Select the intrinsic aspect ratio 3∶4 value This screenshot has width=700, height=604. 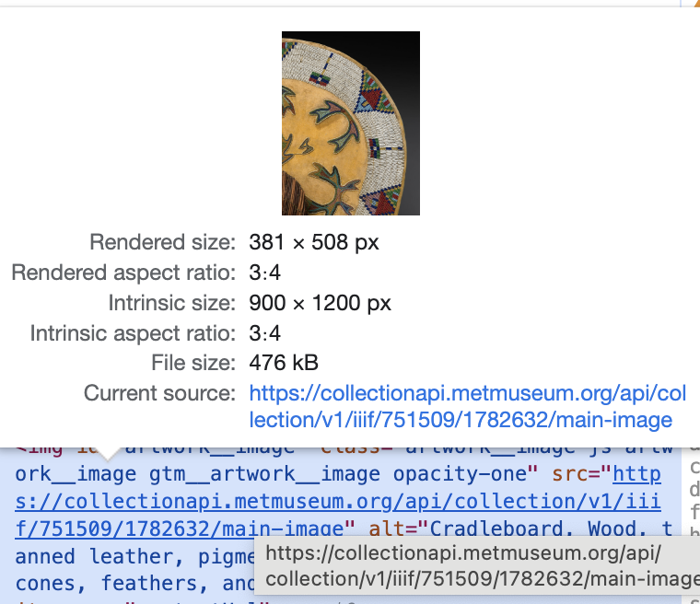264,333
